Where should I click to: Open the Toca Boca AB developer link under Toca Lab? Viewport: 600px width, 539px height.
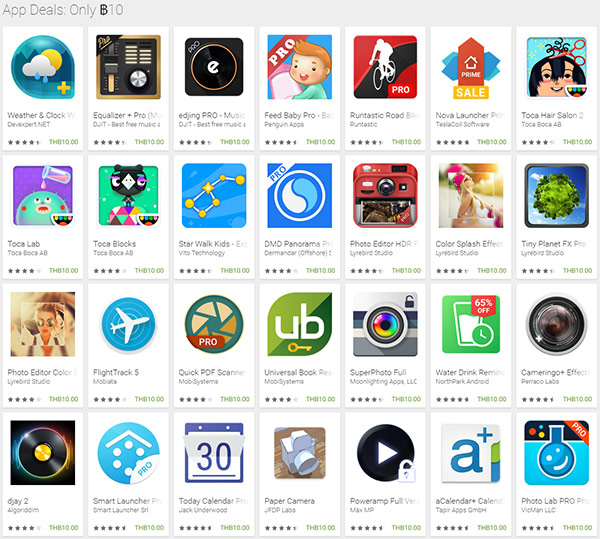(28, 253)
